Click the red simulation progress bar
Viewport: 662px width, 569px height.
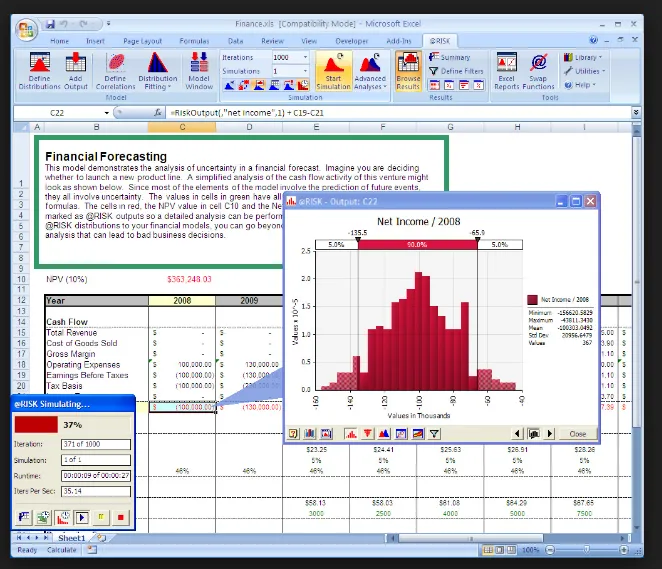click(36, 425)
